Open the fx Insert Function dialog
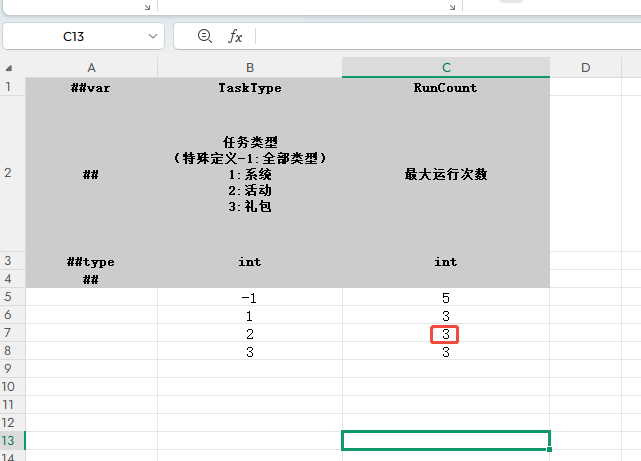Image resolution: width=641 pixels, height=461 pixels. pyautogui.click(x=235, y=36)
